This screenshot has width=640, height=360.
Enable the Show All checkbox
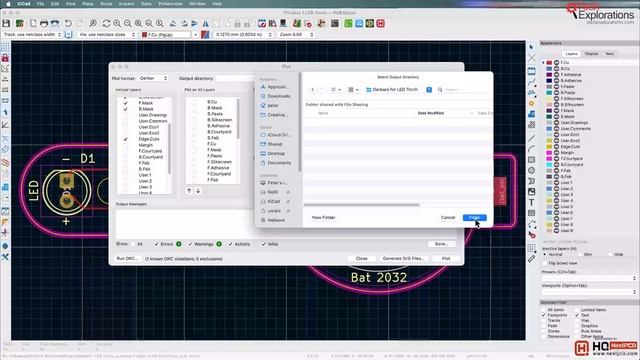tap(133, 244)
